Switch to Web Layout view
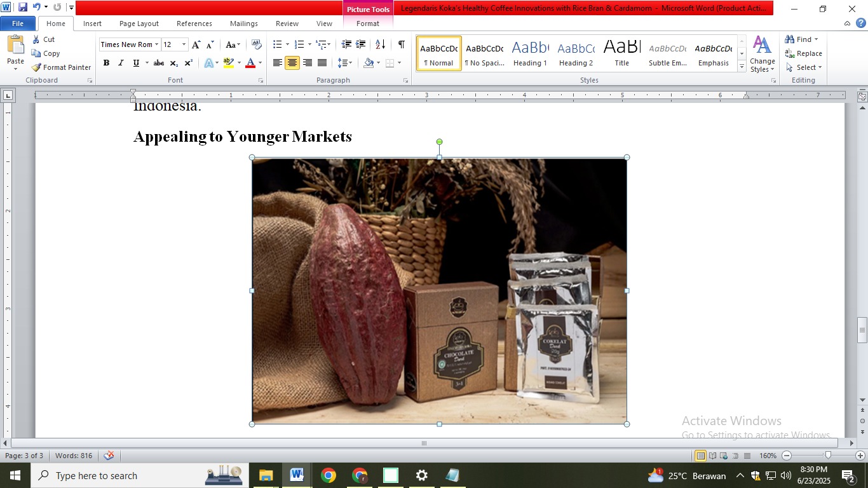Screen dimensions: 868x488 724,456
